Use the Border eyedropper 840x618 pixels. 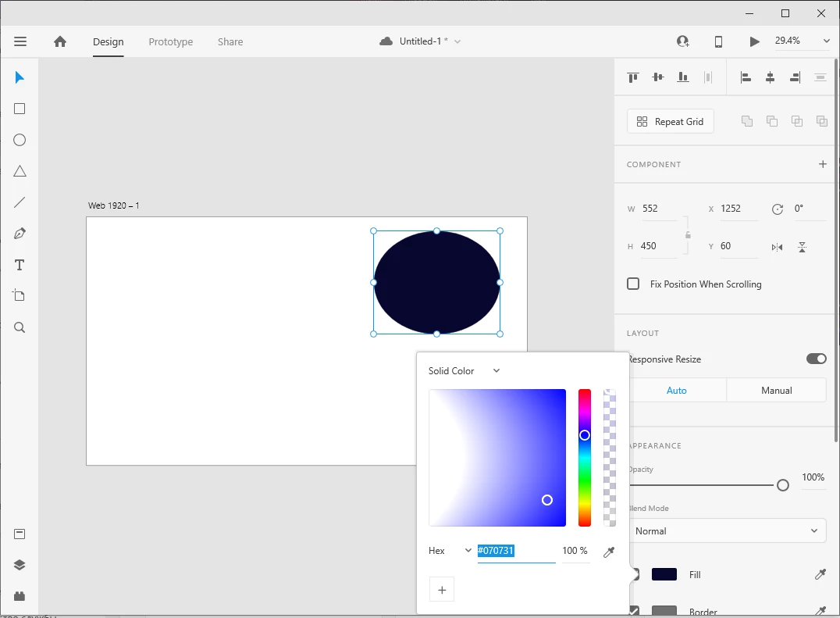point(820,611)
